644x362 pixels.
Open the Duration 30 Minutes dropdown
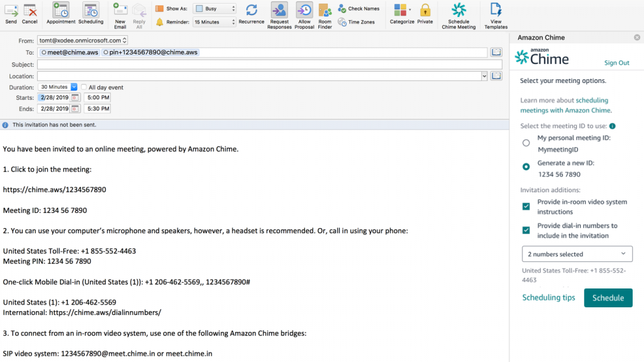[x=58, y=87]
